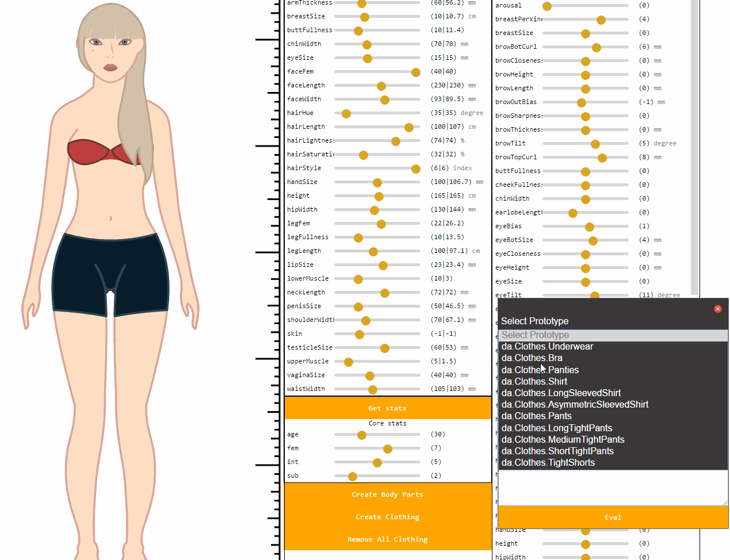The height and width of the screenshot is (560, 730).
Task: Click the text area above Eval
Action: point(613,488)
